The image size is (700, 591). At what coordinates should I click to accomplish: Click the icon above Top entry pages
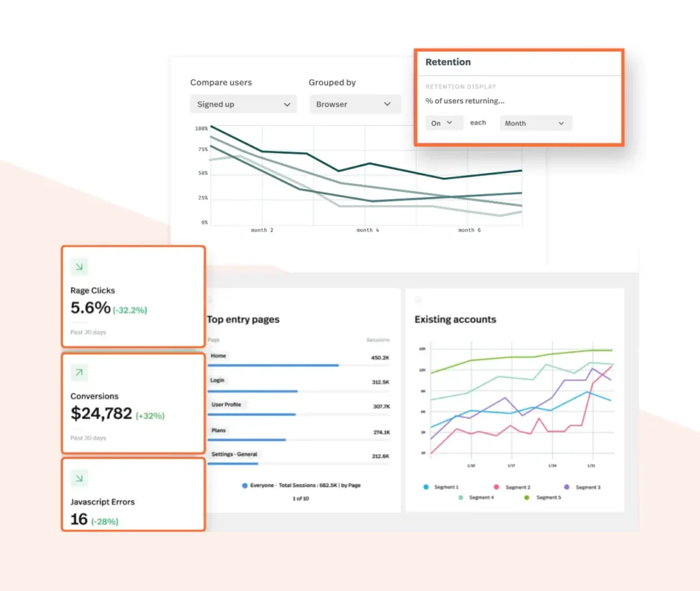tap(211, 300)
